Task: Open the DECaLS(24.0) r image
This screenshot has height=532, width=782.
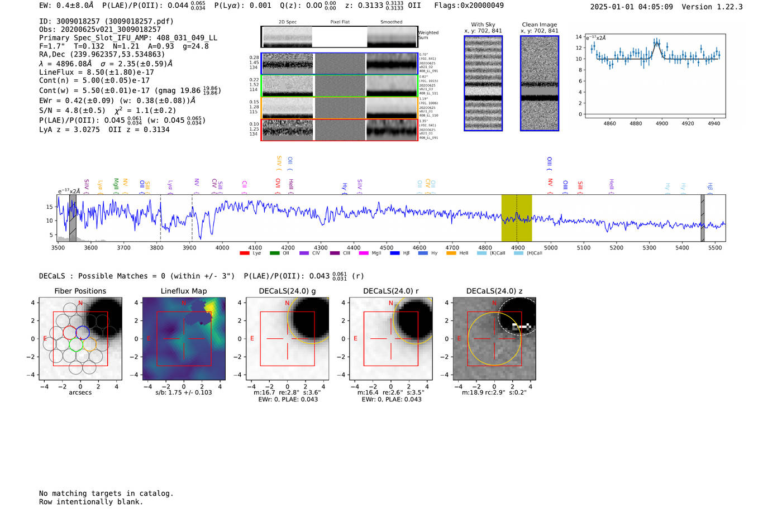Action: pyautogui.click(x=391, y=339)
